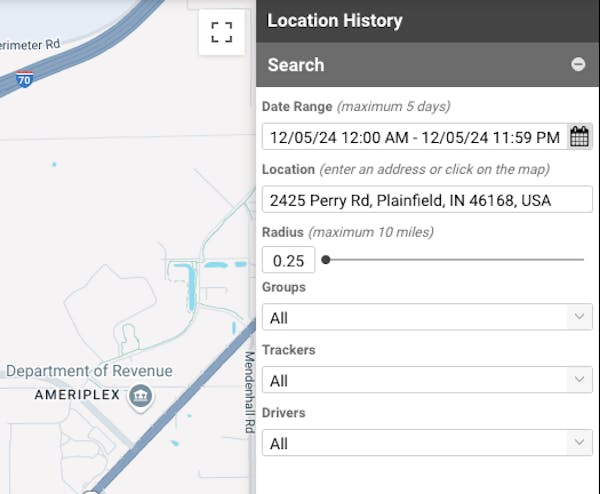Click the Mendenhall Rd street label
600x494 pixels.
pos(249,392)
